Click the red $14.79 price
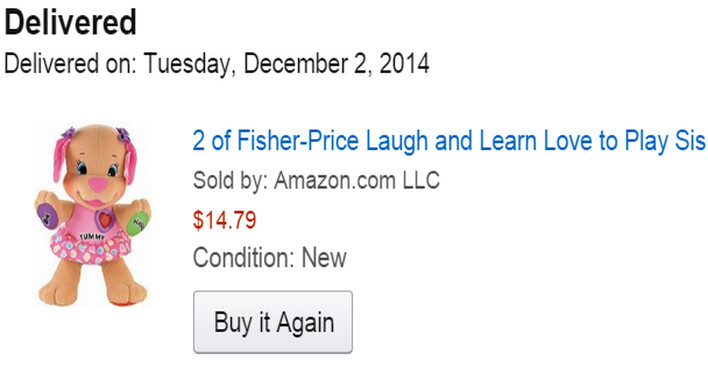Screen dimensions: 708x365 pos(224,220)
